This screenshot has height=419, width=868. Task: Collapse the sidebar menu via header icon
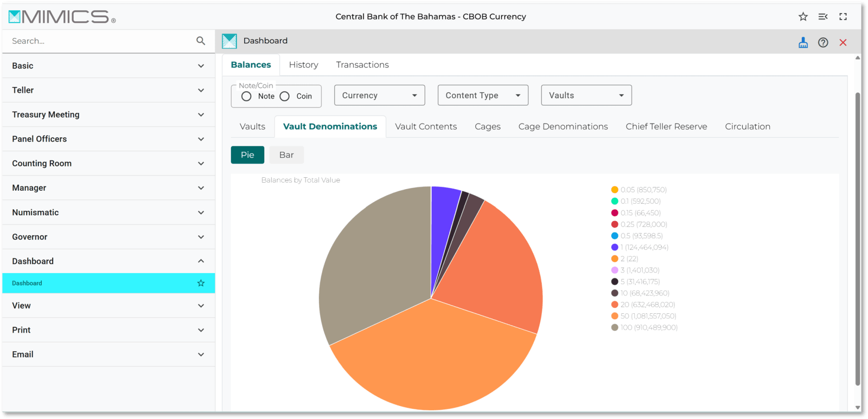click(823, 17)
